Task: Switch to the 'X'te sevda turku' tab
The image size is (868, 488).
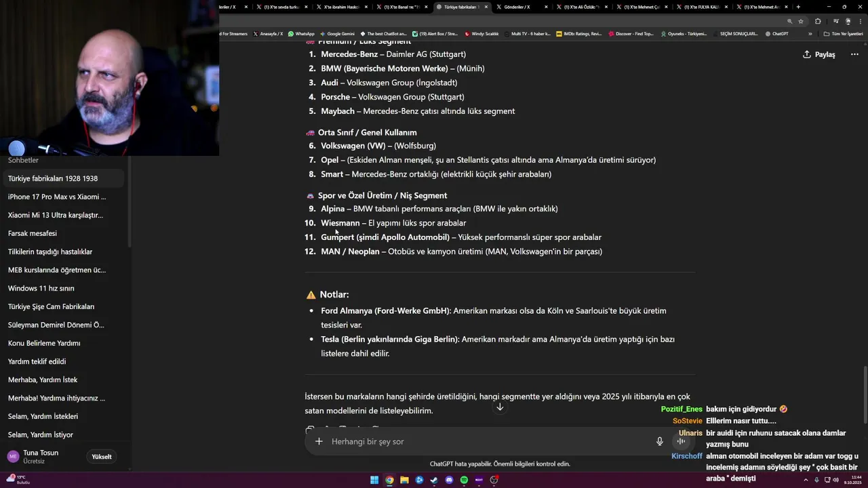Action: pos(281,7)
